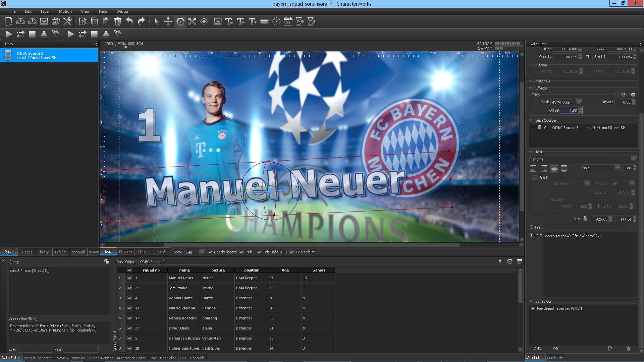Open the Motion menu
This screenshot has width=644, height=362.
65,11
